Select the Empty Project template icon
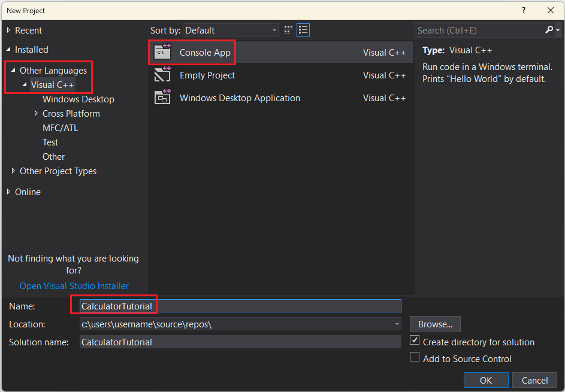Image resolution: width=565 pixels, height=392 pixels. click(162, 75)
